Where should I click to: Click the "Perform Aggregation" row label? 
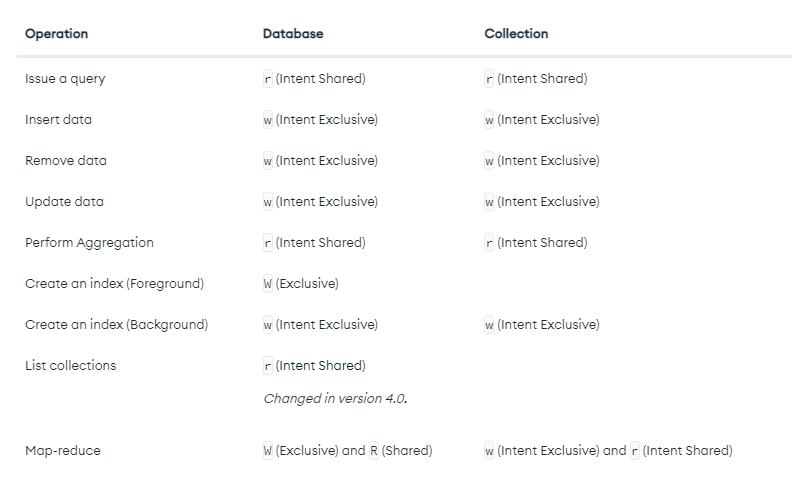pos(89,243)
